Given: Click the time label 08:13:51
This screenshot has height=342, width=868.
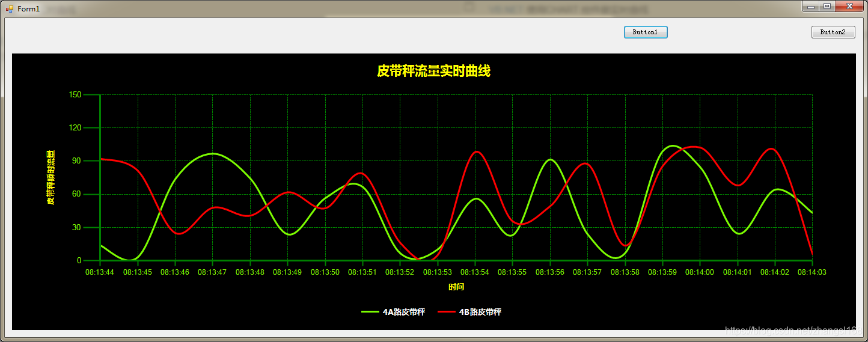Looking at the screenshot, I should [362, 272].
